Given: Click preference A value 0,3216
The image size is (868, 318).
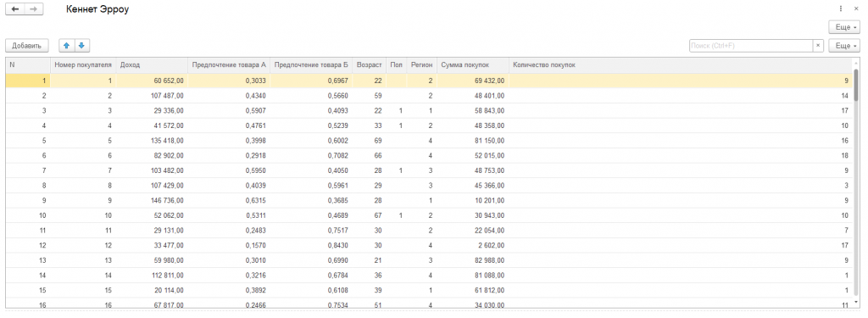Looking at the screenshot, I should [x=256, y=276].
